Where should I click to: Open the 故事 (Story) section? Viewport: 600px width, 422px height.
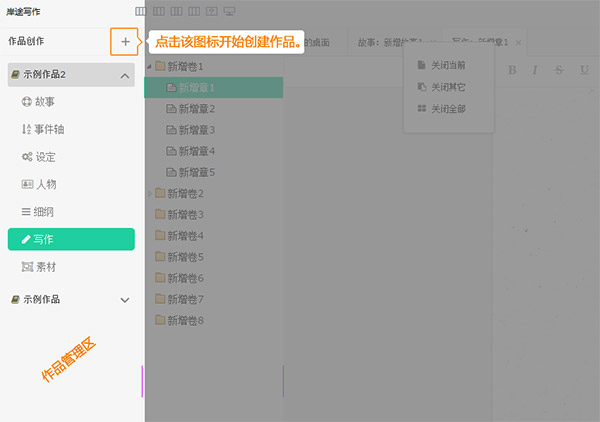(x=44, y=102)
